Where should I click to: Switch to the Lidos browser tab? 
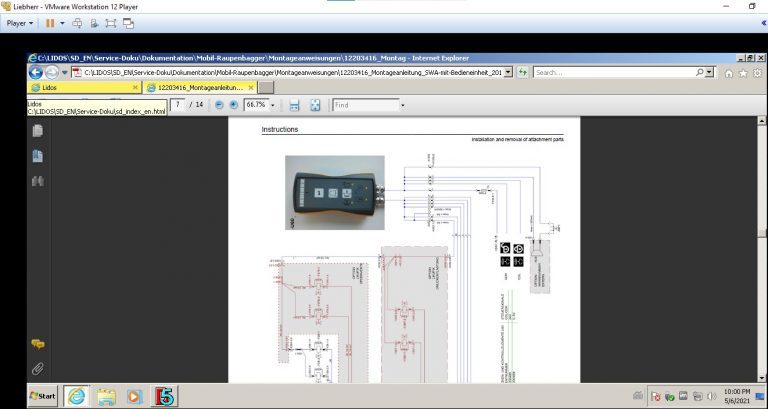pyautogui.click(x=55, y=87)
